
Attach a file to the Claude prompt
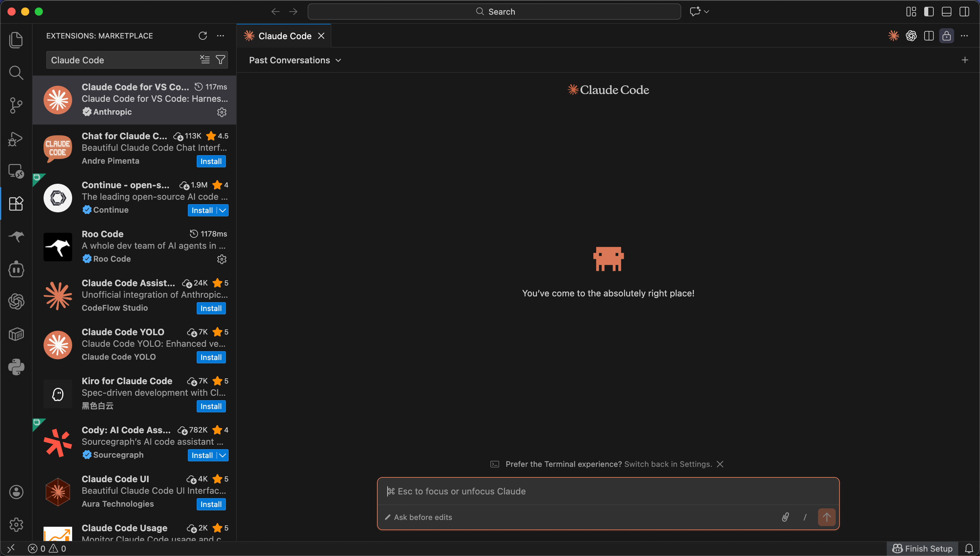(785, 517)
